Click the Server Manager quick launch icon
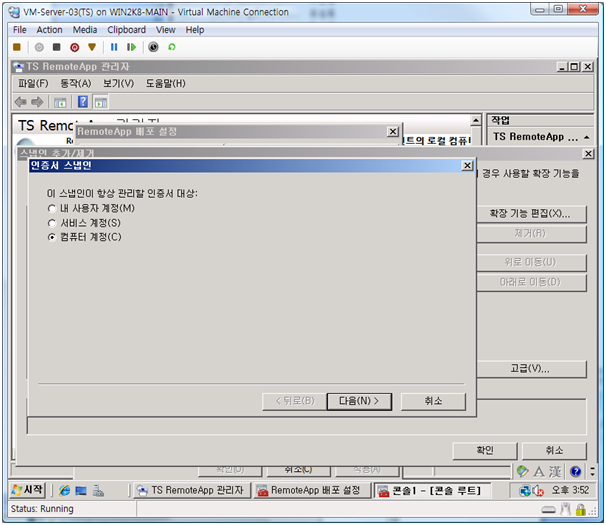The image size is (606, 525). (98, 491)
